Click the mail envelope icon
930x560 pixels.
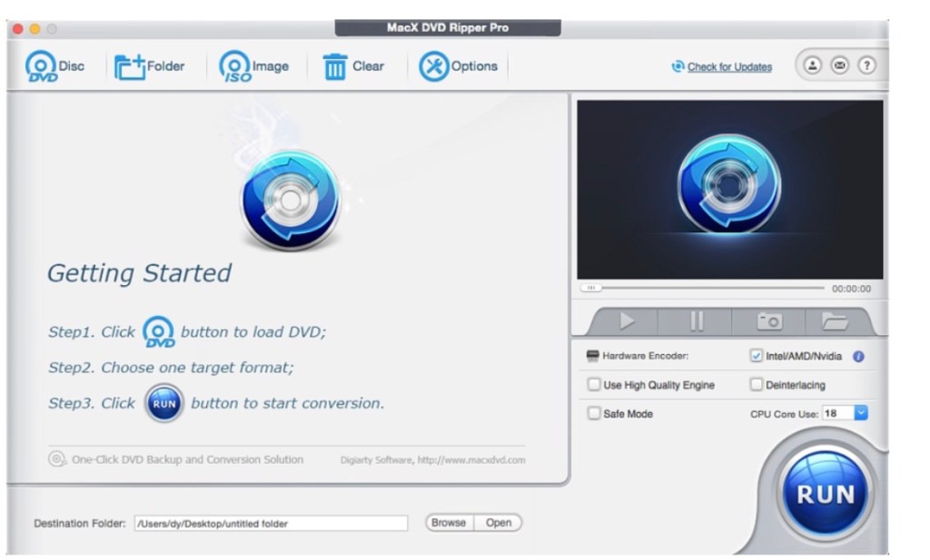[x=839, y=65]
